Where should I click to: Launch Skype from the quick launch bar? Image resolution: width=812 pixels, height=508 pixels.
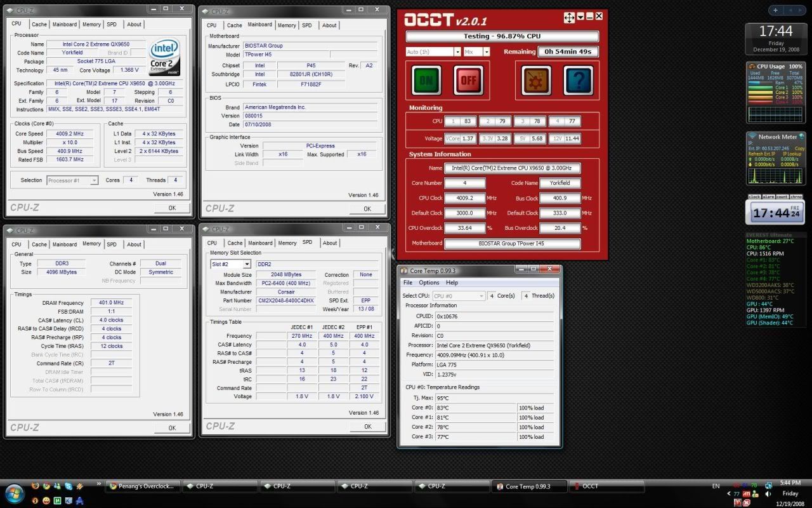(69, 486)
